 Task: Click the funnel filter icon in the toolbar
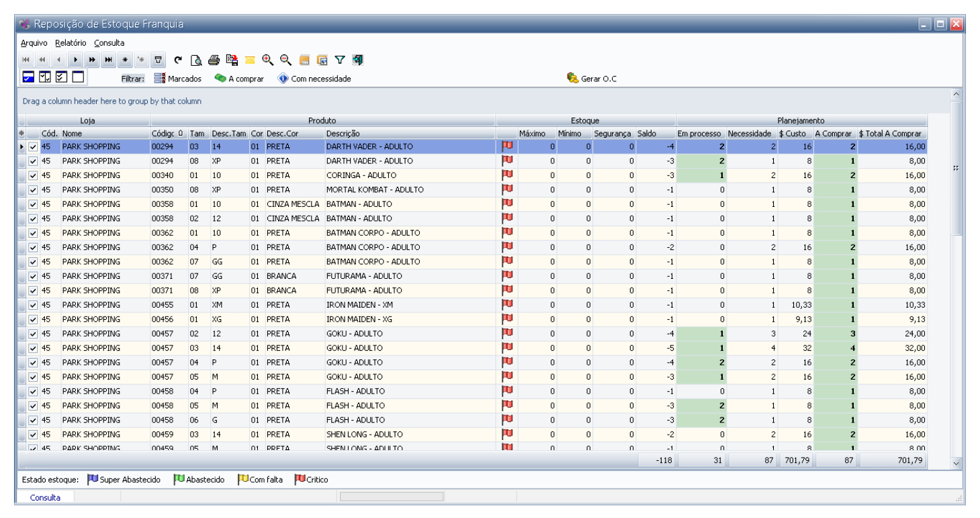(x=340, y=60)
